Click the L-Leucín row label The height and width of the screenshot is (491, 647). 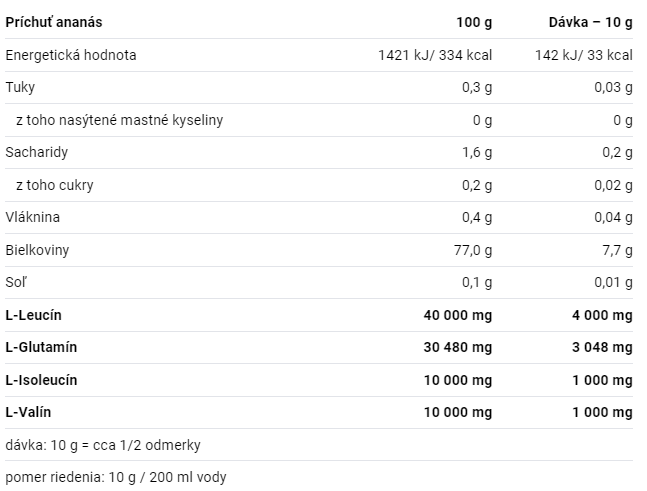tap(33, 315)
